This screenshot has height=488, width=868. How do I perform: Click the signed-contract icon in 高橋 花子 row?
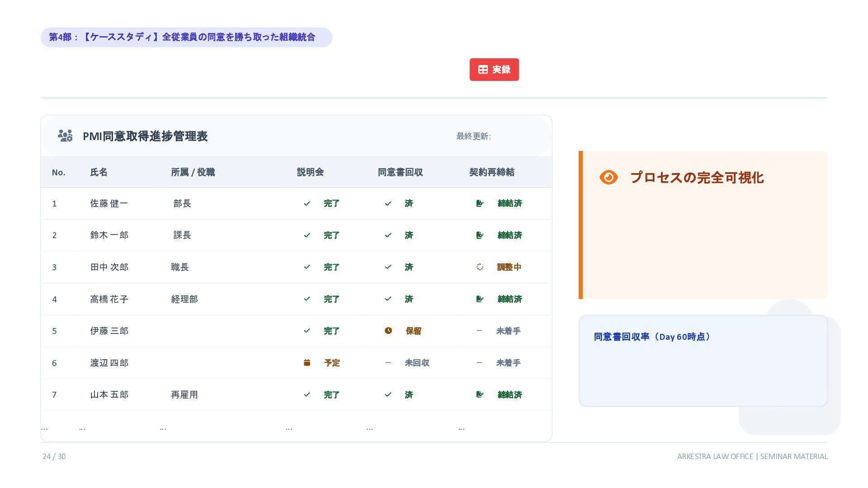coord(480,299)
